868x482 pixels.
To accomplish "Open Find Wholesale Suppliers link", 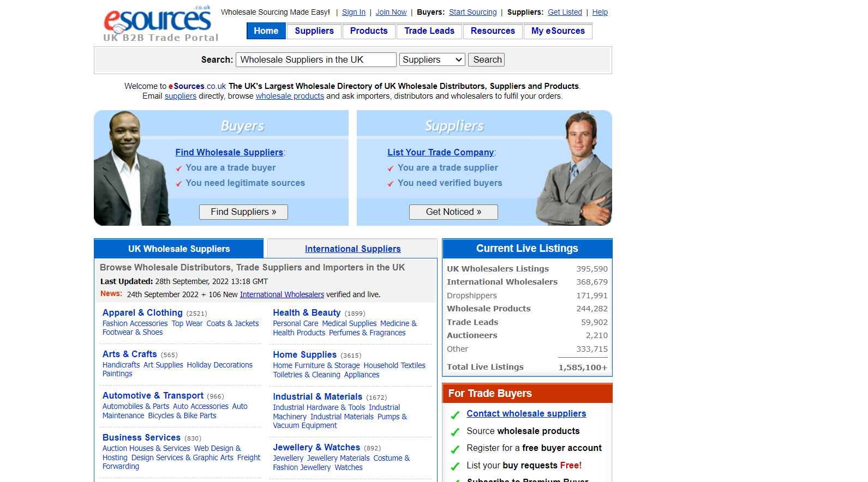I will [229, 152].
